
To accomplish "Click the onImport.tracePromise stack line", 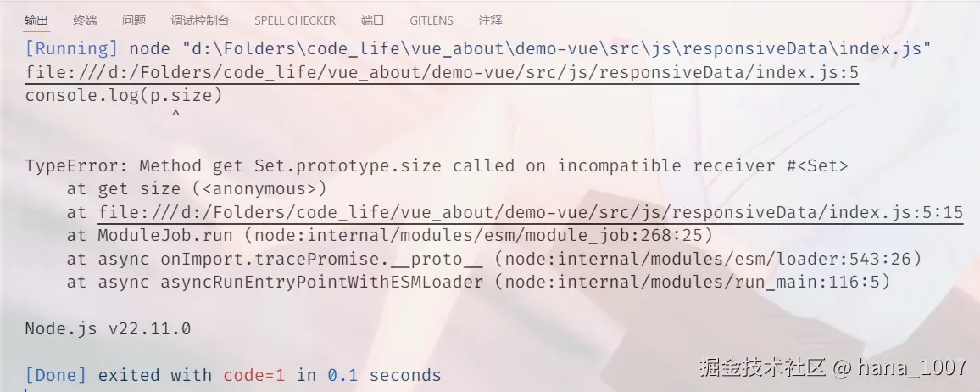I will (494, 258).
